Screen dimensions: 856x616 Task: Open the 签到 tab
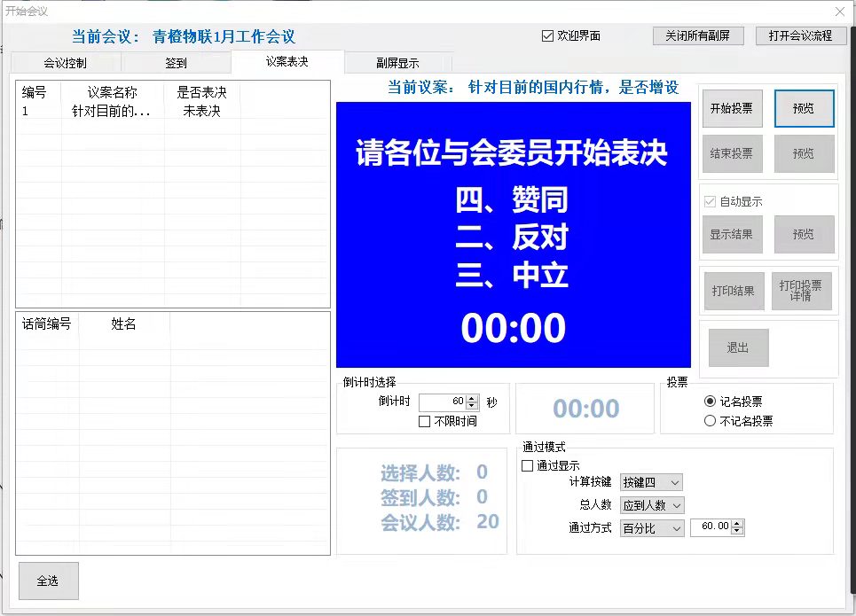pos(176,63)
